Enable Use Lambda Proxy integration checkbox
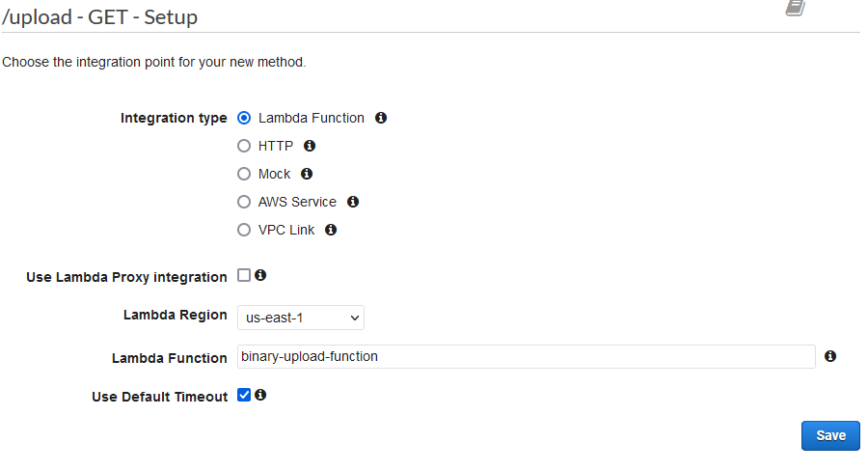 click(x=244, y=275)
